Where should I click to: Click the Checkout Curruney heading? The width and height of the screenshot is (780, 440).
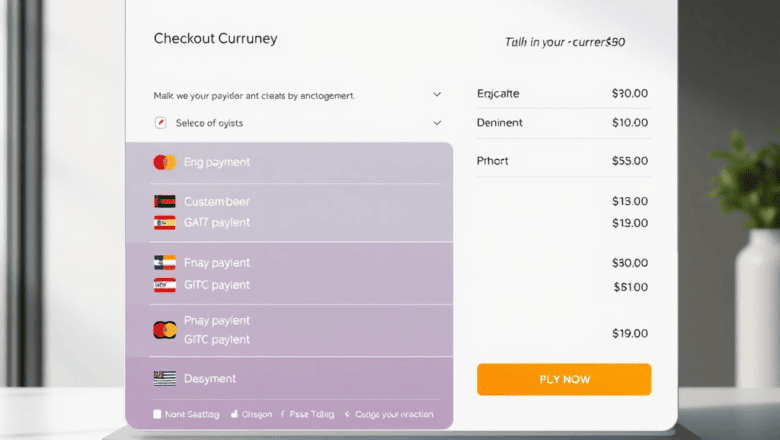pyautogui.click(x=215, y=38)
